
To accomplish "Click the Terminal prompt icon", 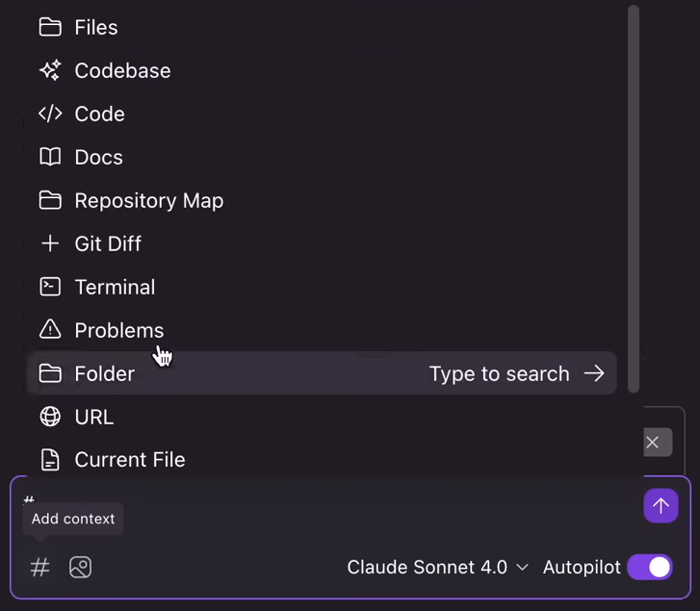I will coord(50,287).
